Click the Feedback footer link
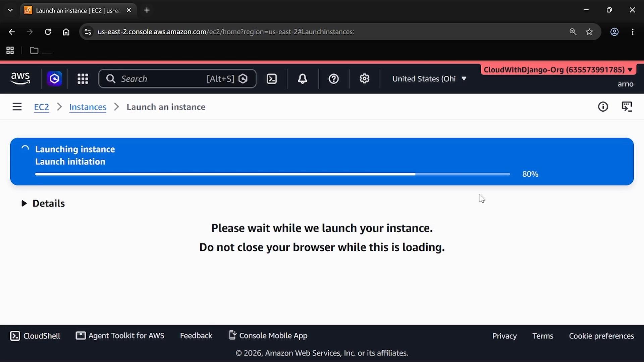Screen dimensions: 644x362 [x=196, y=336]
